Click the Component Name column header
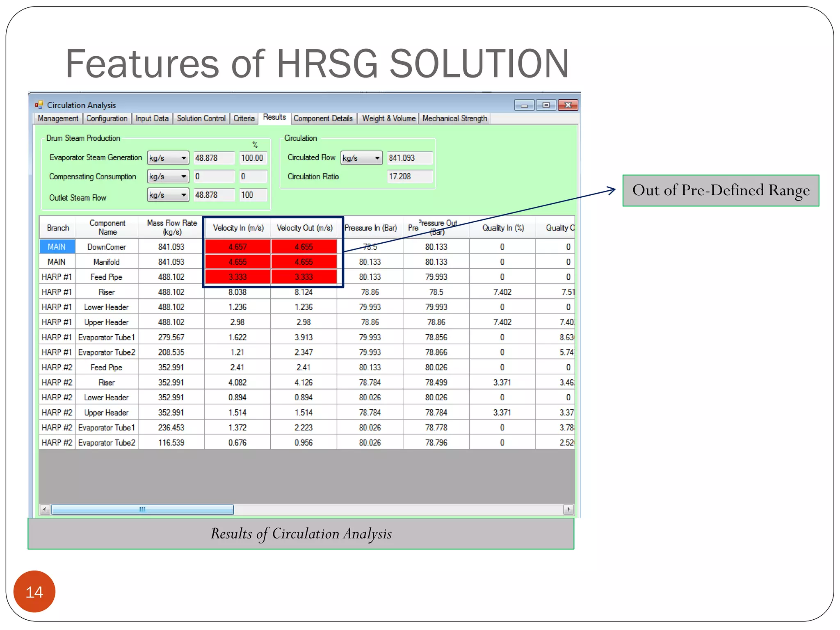Screen dimensions: 840x630 click(107, 228)
